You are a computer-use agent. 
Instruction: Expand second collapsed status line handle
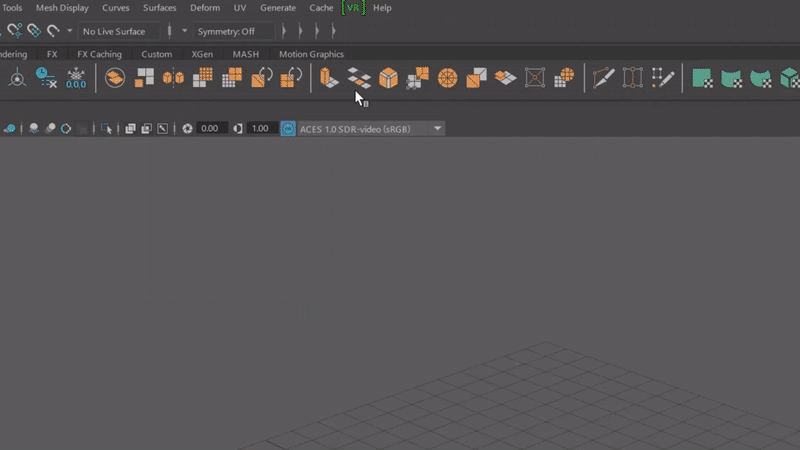point(301,31)
